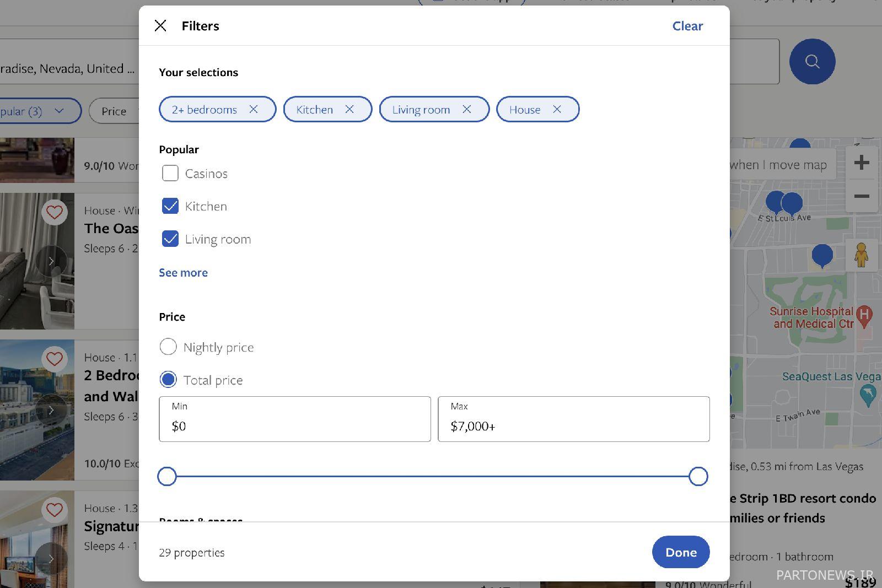This screenshot has height=588, width=882.
Task: Uncheck the Kitchen checkbox
Action: pyautogui.click(x=170, y=206)
